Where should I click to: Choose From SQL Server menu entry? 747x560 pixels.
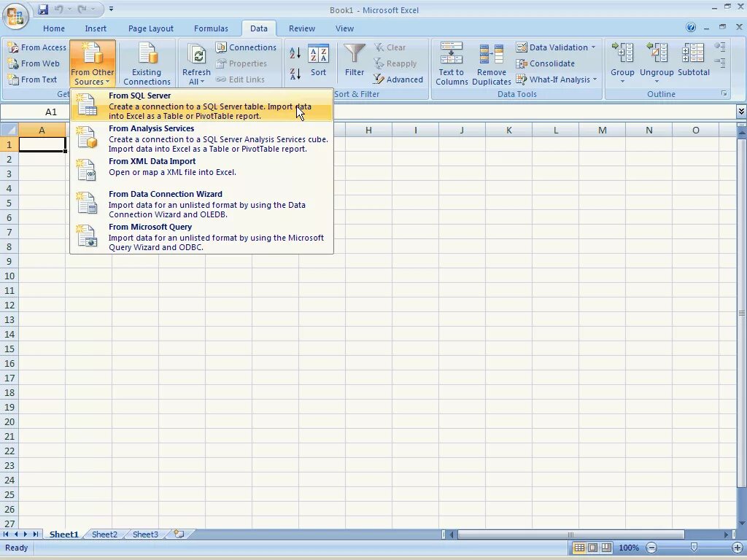(x=201, y=105)
